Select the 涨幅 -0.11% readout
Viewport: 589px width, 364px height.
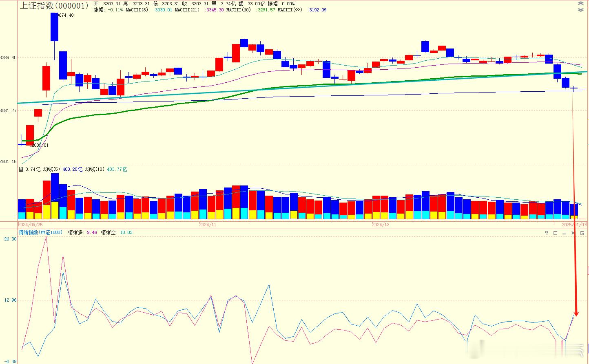click(x=108, y=10)
